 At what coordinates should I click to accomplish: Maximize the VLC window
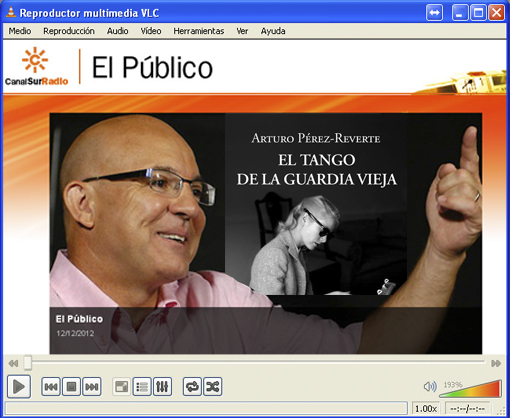478,13
